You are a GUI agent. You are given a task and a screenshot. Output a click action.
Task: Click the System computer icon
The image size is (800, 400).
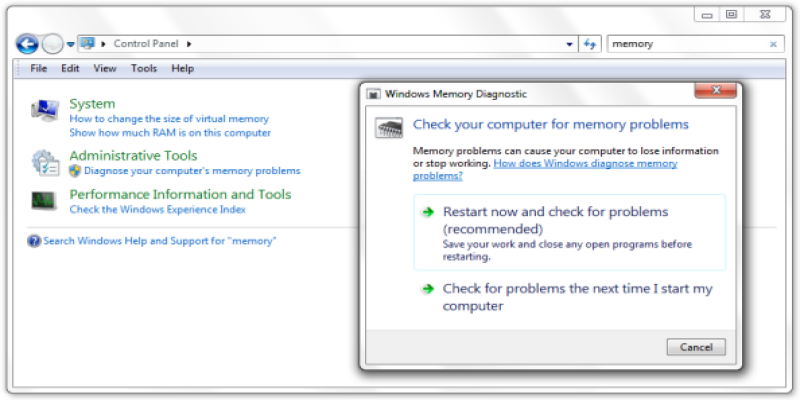[x=45, y=111]
